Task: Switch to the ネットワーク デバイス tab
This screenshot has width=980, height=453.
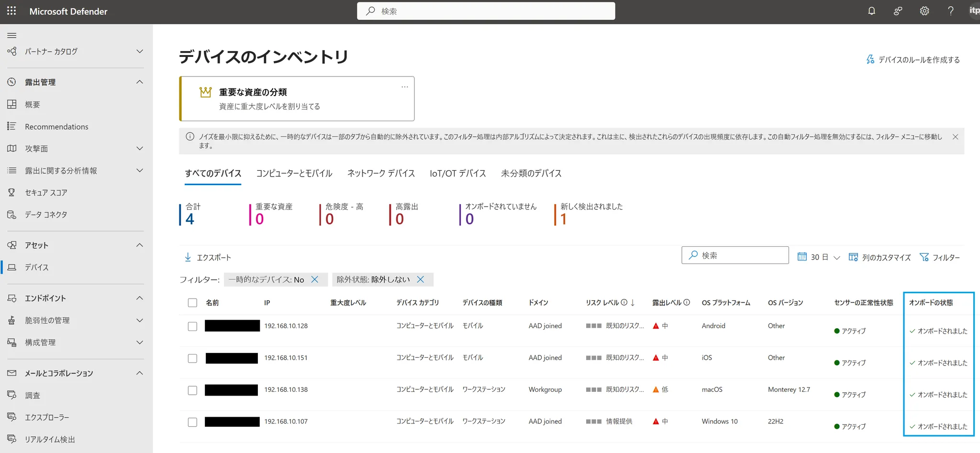Action: click(381, 173)
